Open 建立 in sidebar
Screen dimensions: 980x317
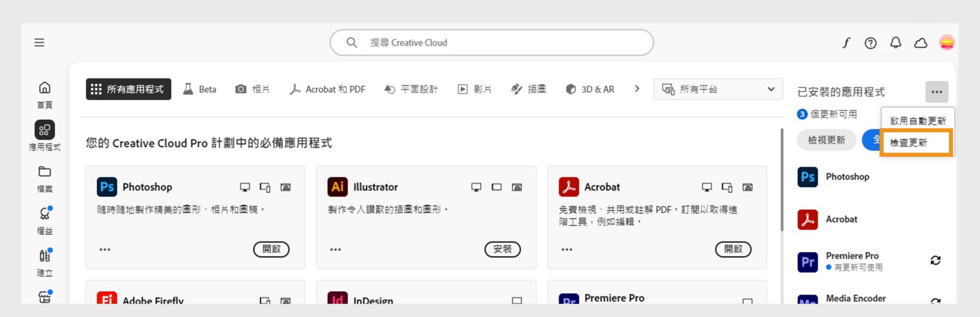(44, 262)
